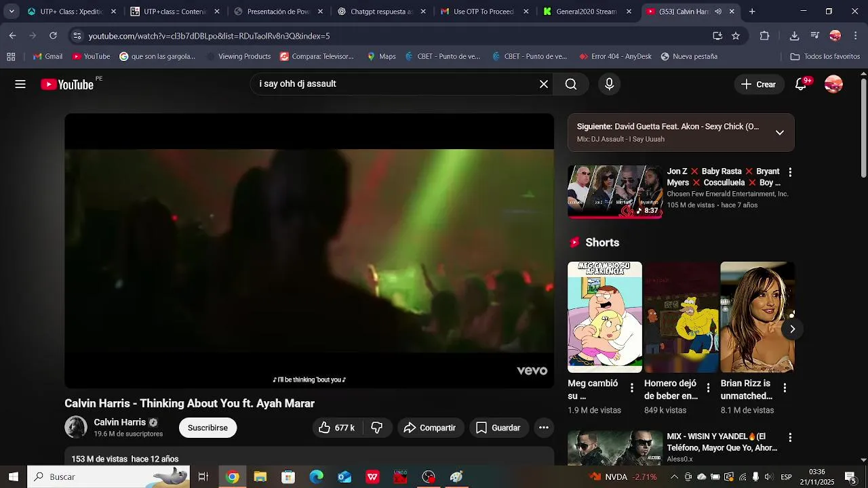
Task: Open Microsoft Edge from the taskbar
Action: click(317, 476)
